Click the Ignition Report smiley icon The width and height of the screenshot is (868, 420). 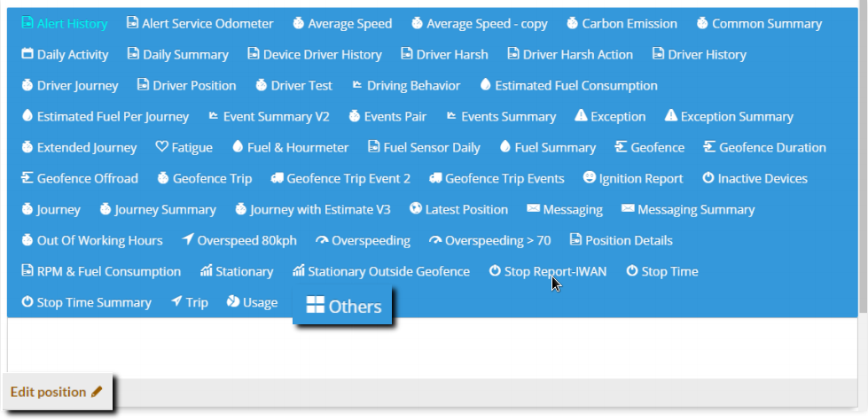pyautogui.click(x=589, y=179)
